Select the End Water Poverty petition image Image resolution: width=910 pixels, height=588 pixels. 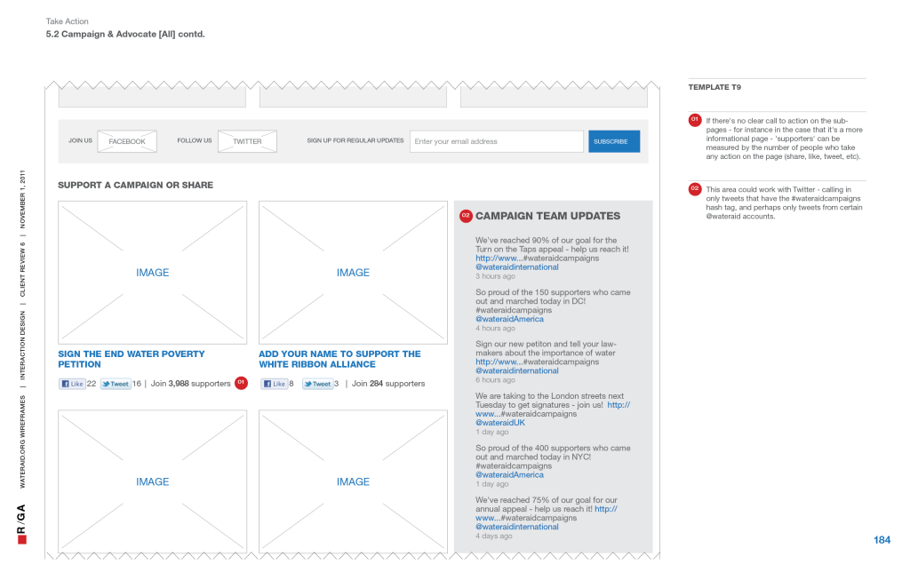click(152, 273)
